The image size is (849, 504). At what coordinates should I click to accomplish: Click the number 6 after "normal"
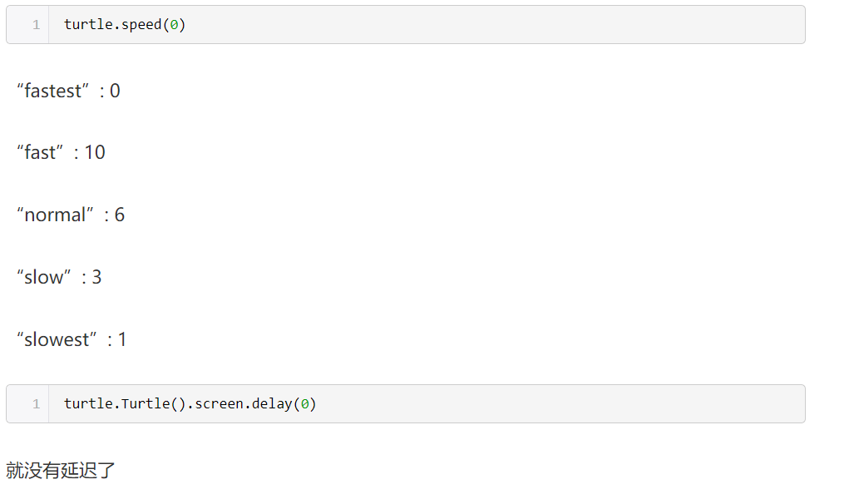(x=120, y=215)
